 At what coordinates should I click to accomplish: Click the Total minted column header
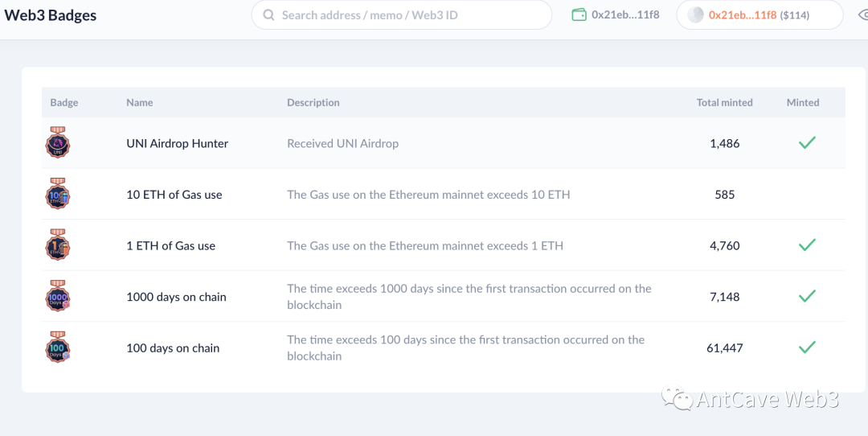point(724,103)
